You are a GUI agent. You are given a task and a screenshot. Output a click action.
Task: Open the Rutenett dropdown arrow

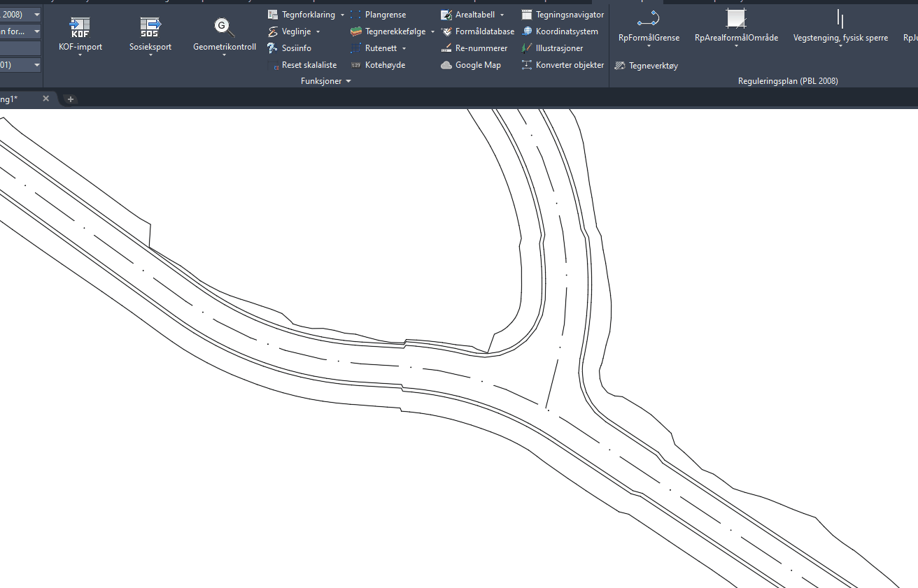point(404,48)
